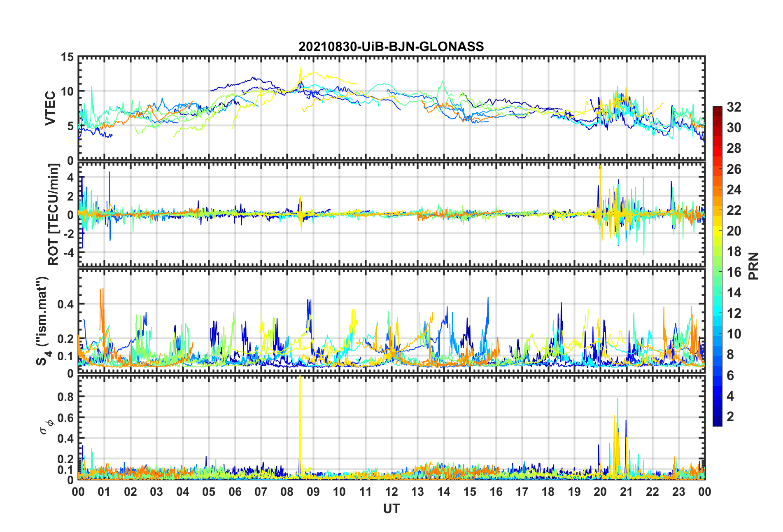Click x-axis hour label 23

679,492
